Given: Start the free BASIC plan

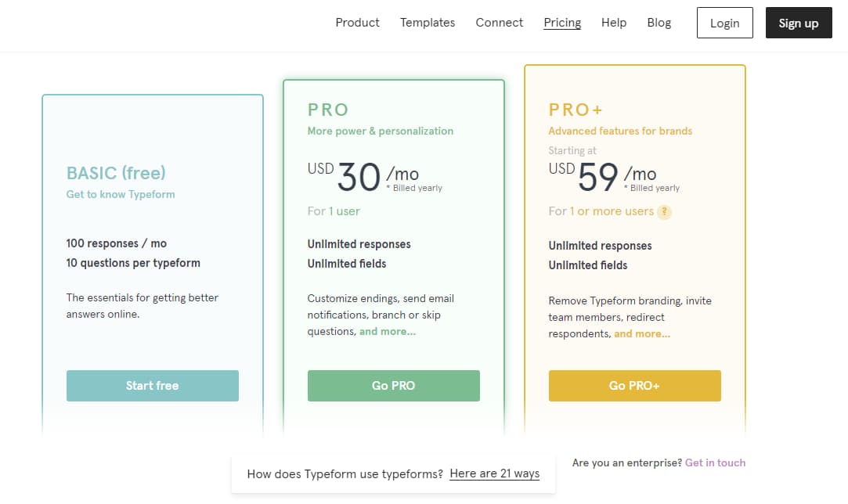Looking at the screenshot, I should (152, 385).
